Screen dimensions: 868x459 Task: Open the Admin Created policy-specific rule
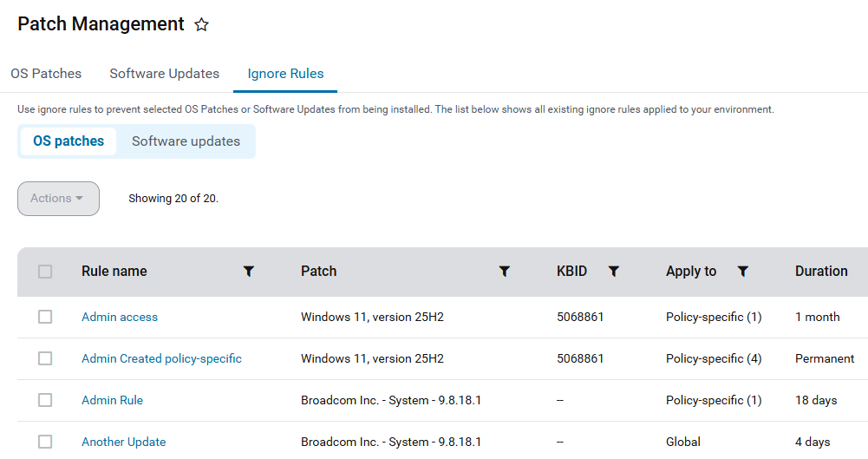pyautogui.click(x=161, y=358)
